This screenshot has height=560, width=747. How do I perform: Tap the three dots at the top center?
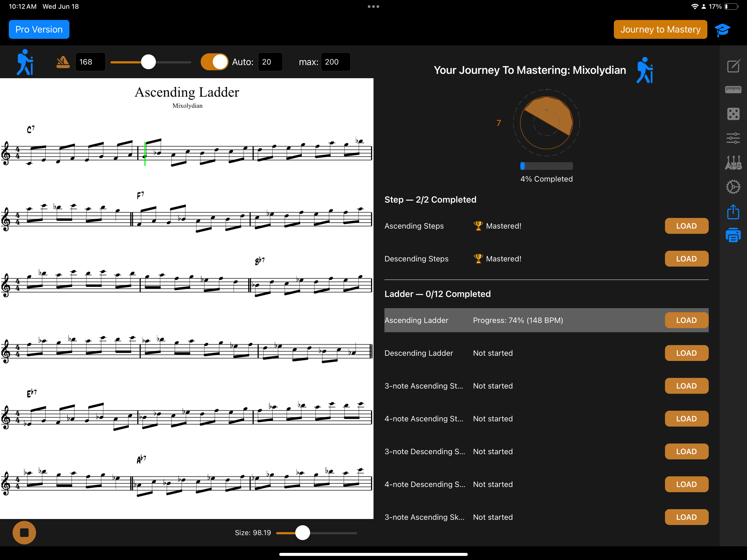click(x=373, y=6)
